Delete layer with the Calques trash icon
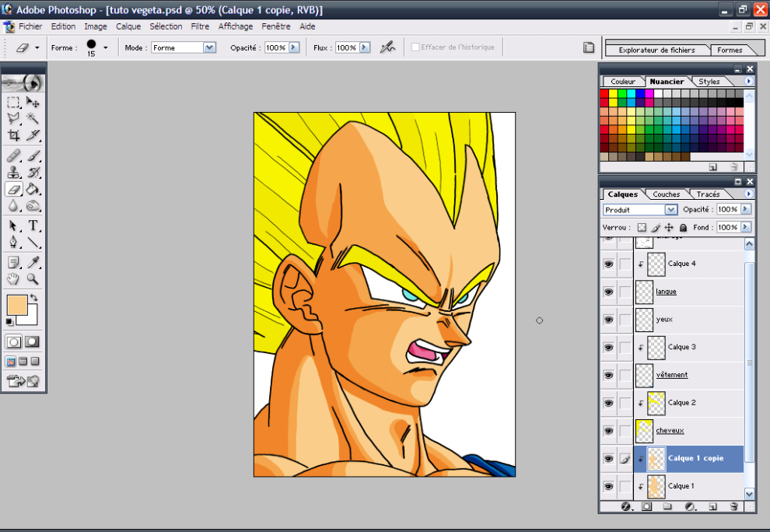Viewport: 770px width, 532px height. [x=733, y=506]
